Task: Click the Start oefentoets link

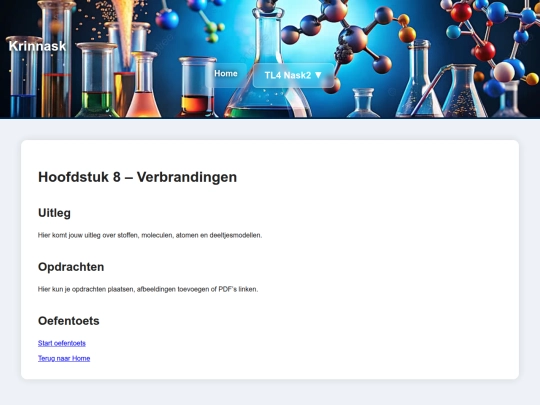Action: 62,343
